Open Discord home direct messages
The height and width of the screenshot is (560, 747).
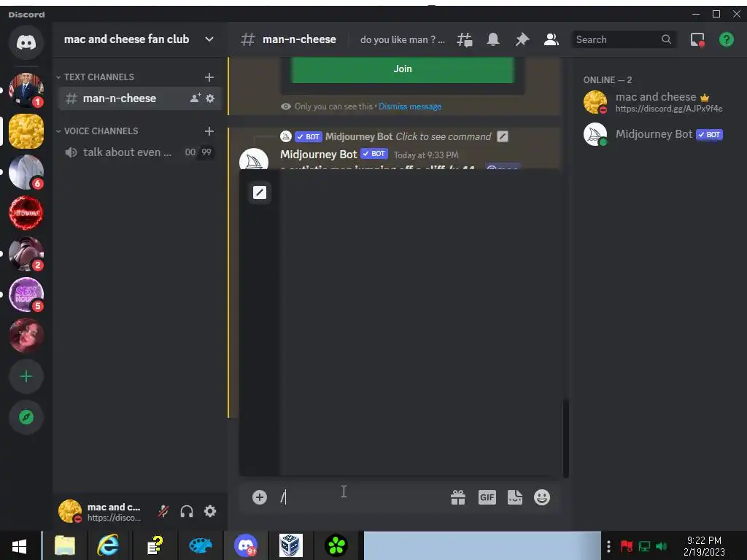click(x=26, y=43)
